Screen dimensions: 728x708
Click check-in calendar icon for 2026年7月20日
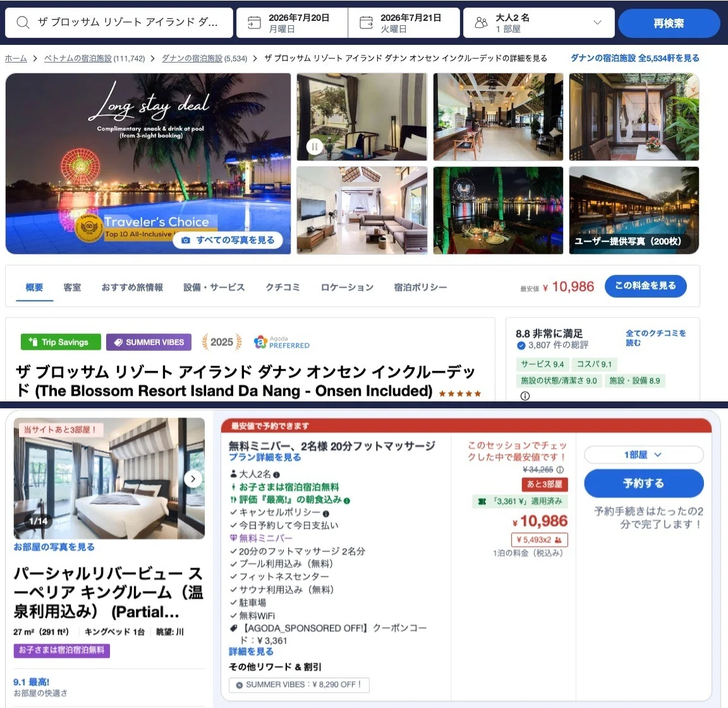pyautogui.click(x=254, y=23)
